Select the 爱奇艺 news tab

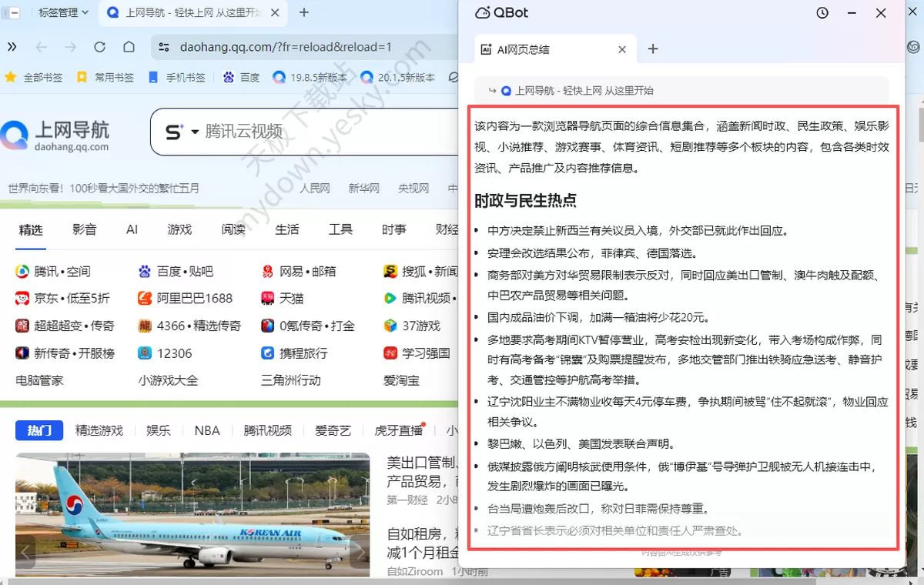point(333,430)
